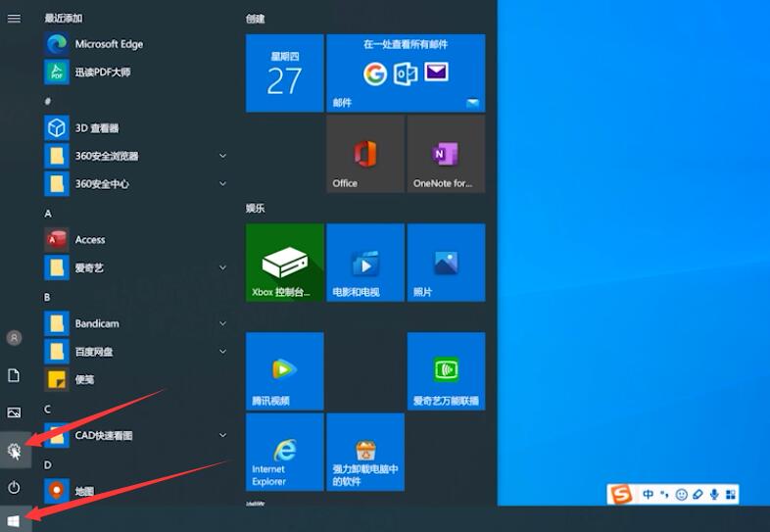Image resolution: width=770 pixels, height=532 pixels.
Task: Open Microsoft Edge from recently added
Action: tap(135, 44)
